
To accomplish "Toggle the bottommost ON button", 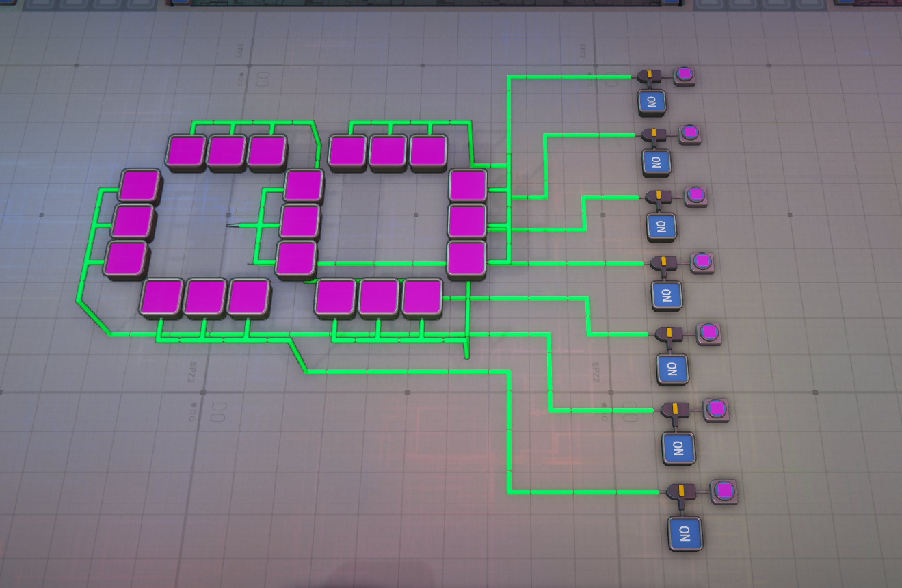I will coord(685,533).
